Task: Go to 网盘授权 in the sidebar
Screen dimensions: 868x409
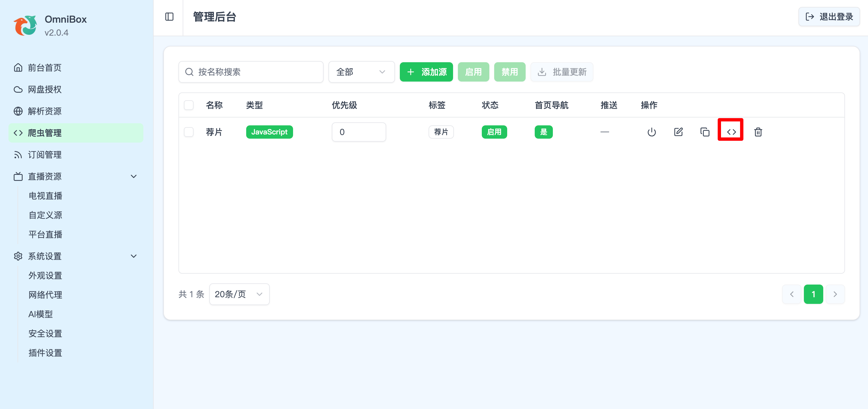Action: coord(44,89)
